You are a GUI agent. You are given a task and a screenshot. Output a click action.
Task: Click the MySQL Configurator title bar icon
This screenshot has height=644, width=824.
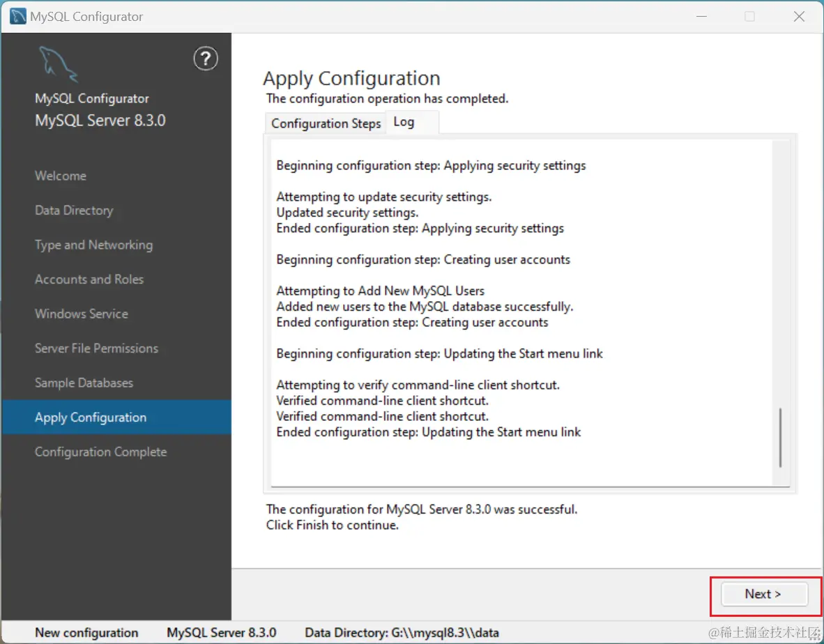[18, 16]
